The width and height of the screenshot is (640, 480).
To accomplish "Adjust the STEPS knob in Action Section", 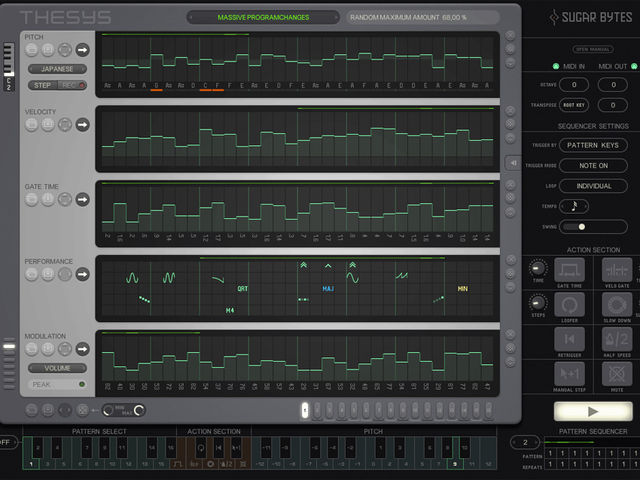I will coord(538,303).
